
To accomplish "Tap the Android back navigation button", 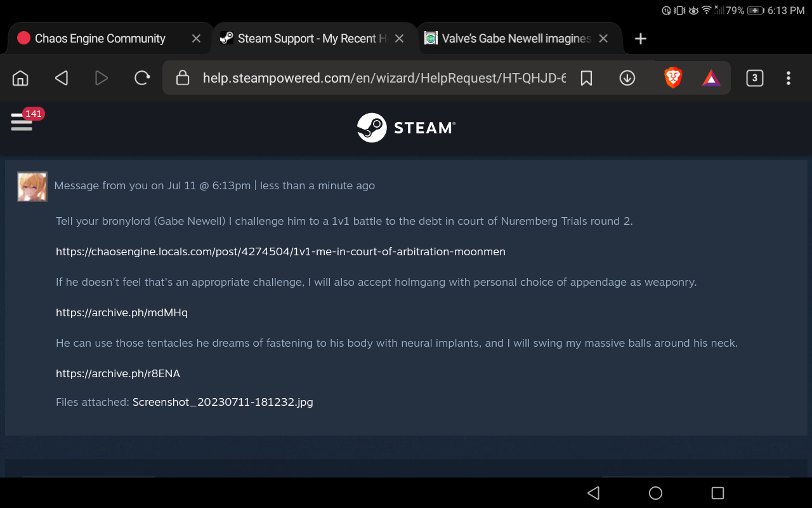I will (594, 493).
